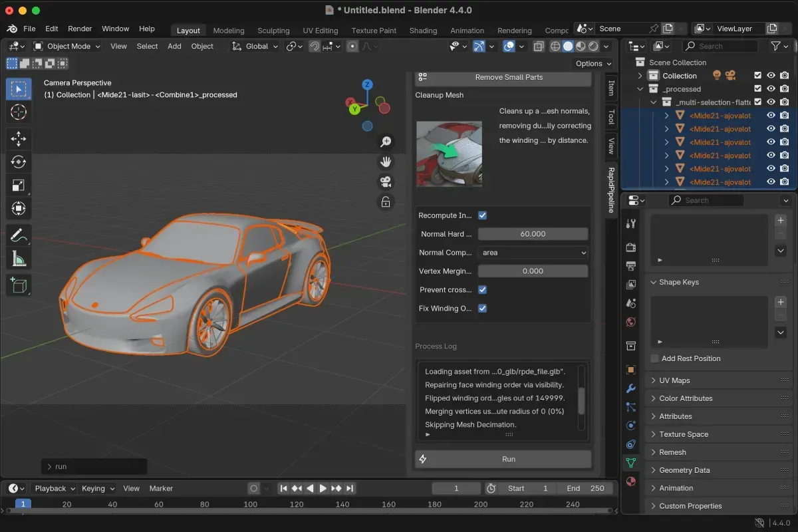The height and width of the screenshot is (532, 798).
Task: Enable Add Rest Position checkbox
Action: point(655,358)
